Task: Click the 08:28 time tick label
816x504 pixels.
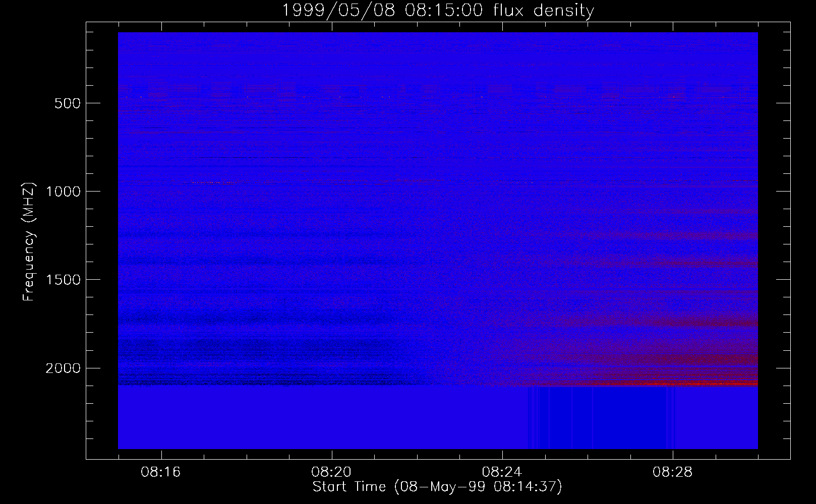Action: (672, 472)
